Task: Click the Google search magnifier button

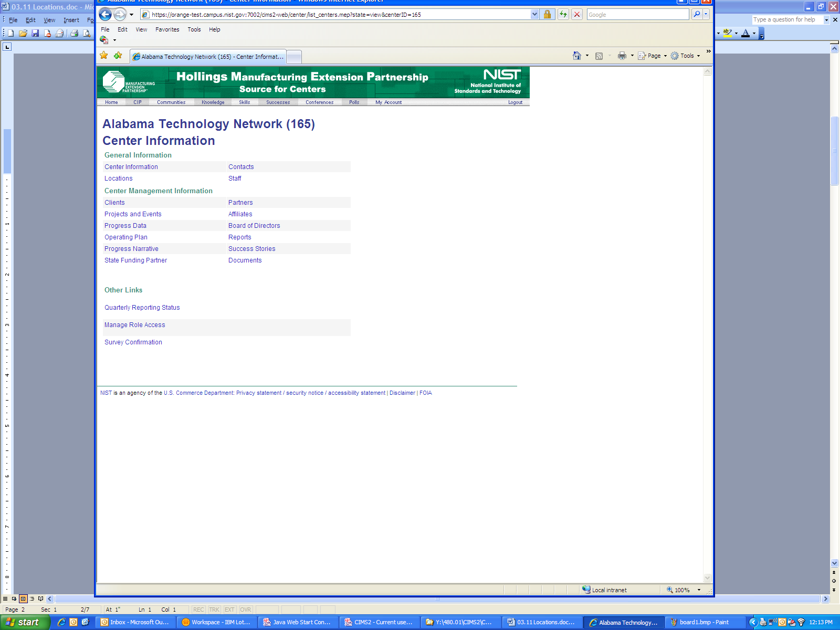Action: coord(697,14)
